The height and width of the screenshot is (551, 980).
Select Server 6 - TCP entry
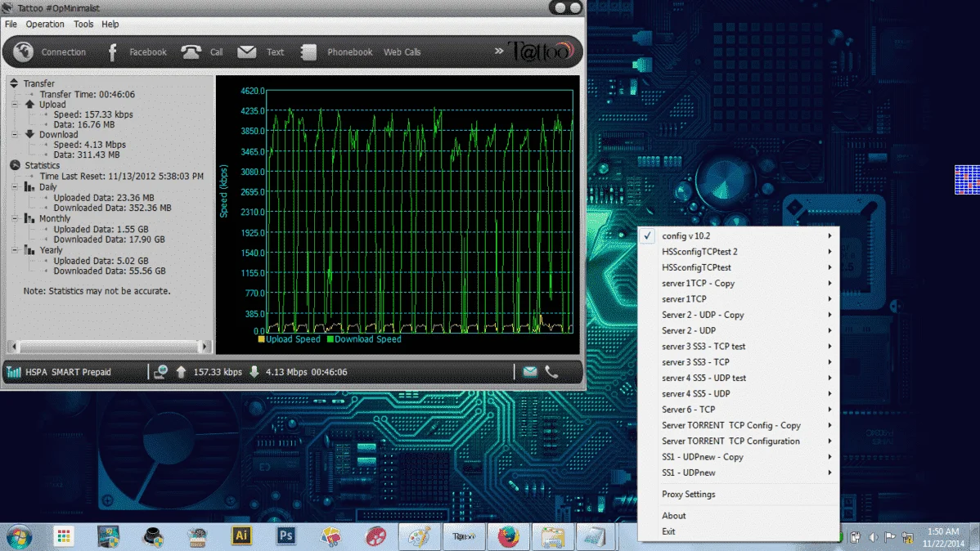coord(738,410)
